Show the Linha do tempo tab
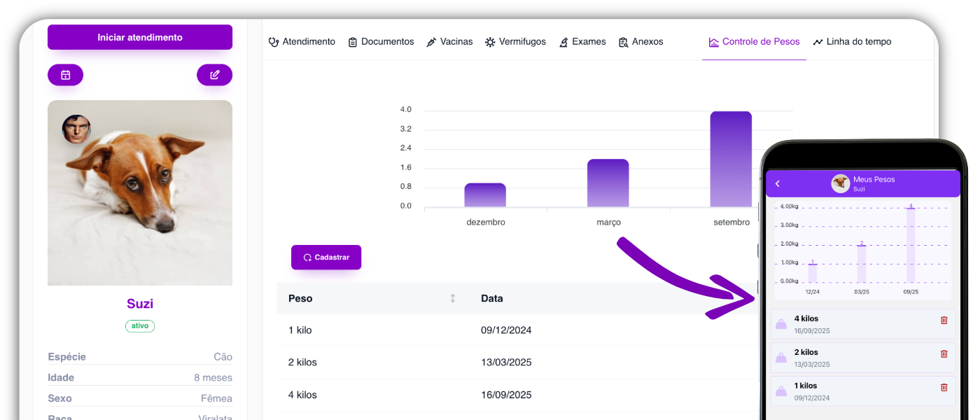 [852, 42]
